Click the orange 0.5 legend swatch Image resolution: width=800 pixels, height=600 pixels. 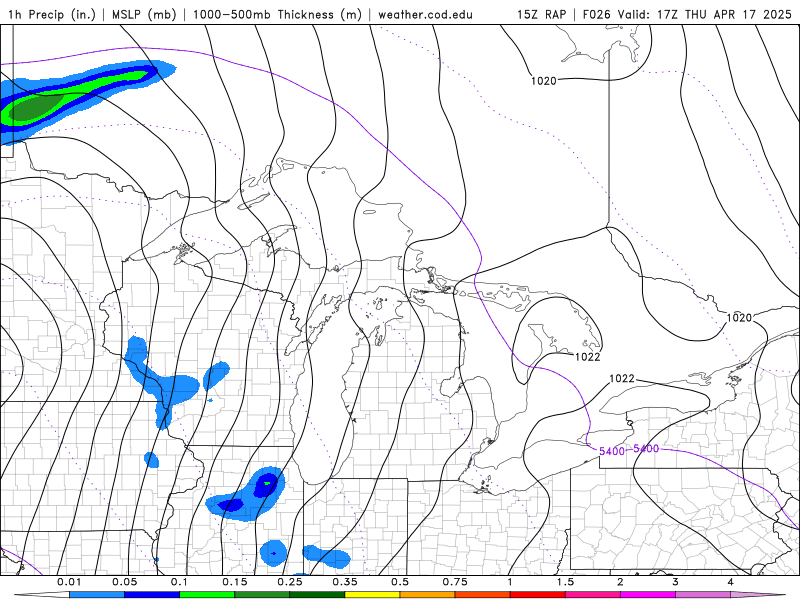pyautogui.click(x=427, y=595)
